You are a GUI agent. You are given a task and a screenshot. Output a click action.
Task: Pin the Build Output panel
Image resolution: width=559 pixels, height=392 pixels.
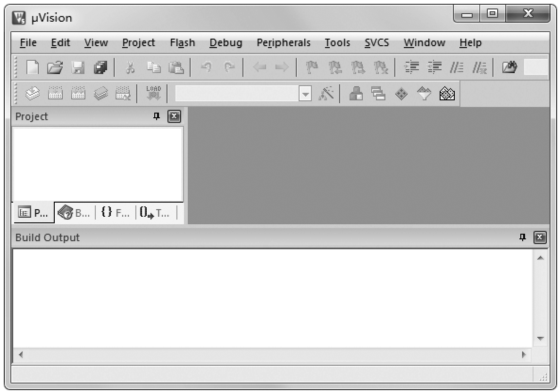[x=523, y=237]
